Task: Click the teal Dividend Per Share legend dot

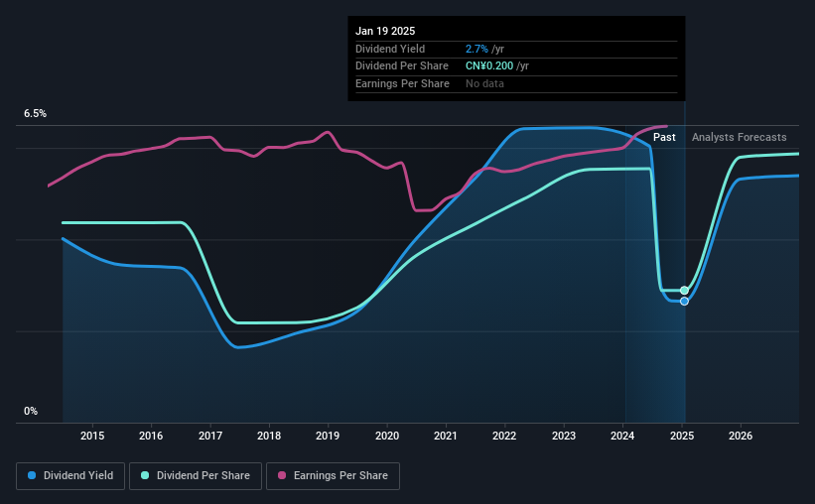Action: [x=145, y=475]
